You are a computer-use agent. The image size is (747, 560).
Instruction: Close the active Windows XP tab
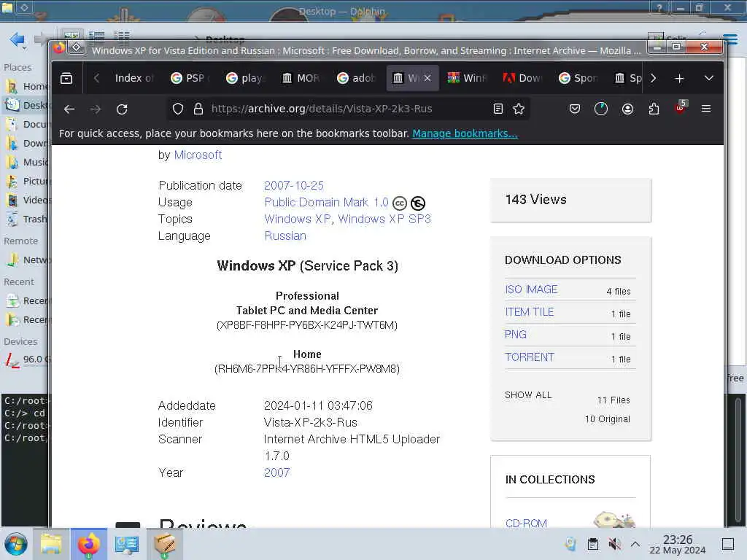click(x=427, y=78)
